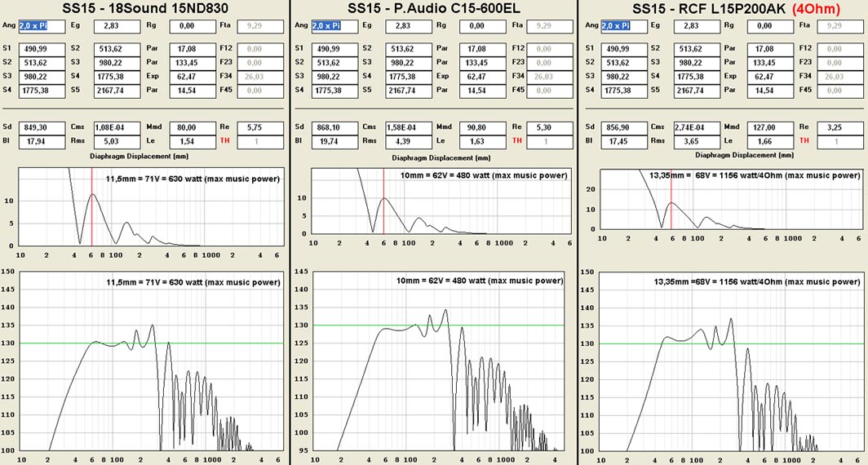Viewport: 868px width, 465px height.
Task: Click the Le 1,66 field
Action: coord(771,142)
